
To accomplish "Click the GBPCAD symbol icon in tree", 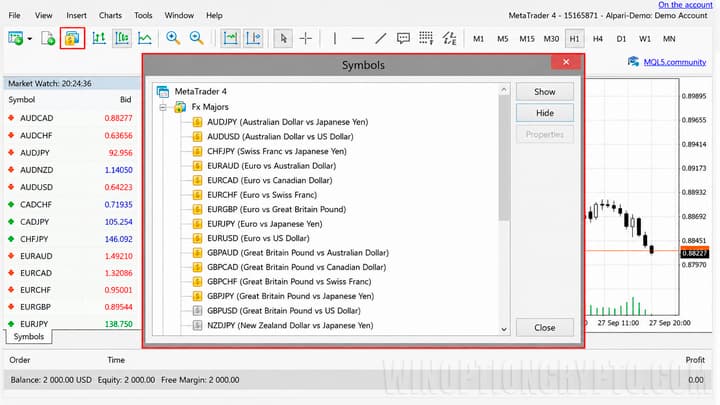I will 197,267.
